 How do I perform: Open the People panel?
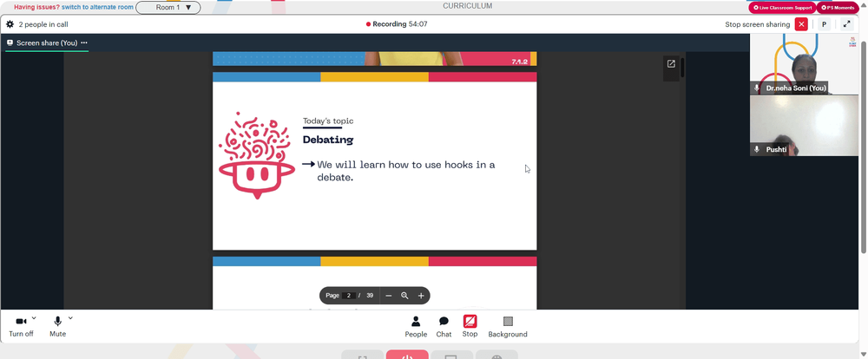(416, 326)
